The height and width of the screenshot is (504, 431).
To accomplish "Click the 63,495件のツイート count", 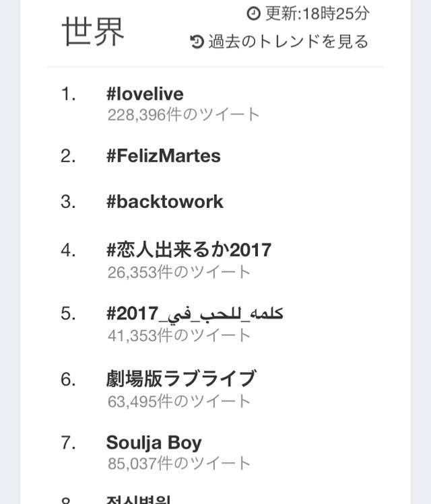I will coord(179,401).
